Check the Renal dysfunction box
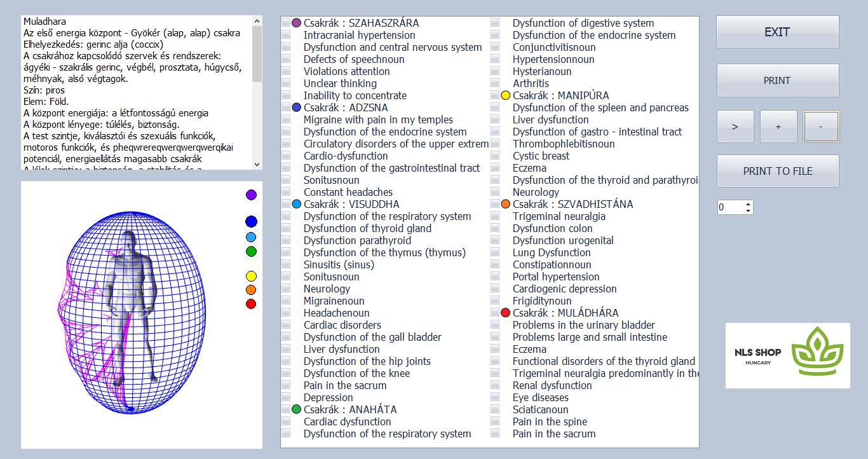Image resolution: width=868 pixels, height=459 pixels. [x=496, y=385]
